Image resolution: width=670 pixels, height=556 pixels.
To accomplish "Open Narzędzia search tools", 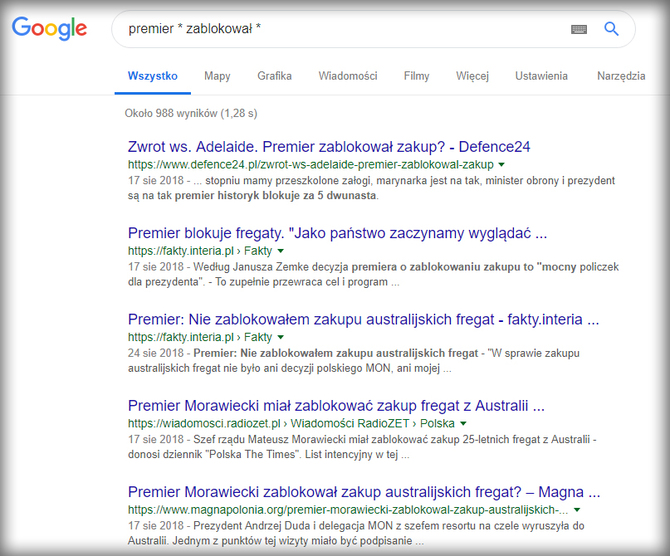I will click(621, 76).
